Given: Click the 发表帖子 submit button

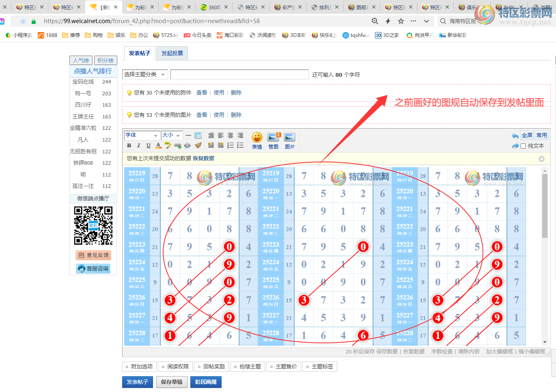Looking at the screenshot, I should [137, 382].
